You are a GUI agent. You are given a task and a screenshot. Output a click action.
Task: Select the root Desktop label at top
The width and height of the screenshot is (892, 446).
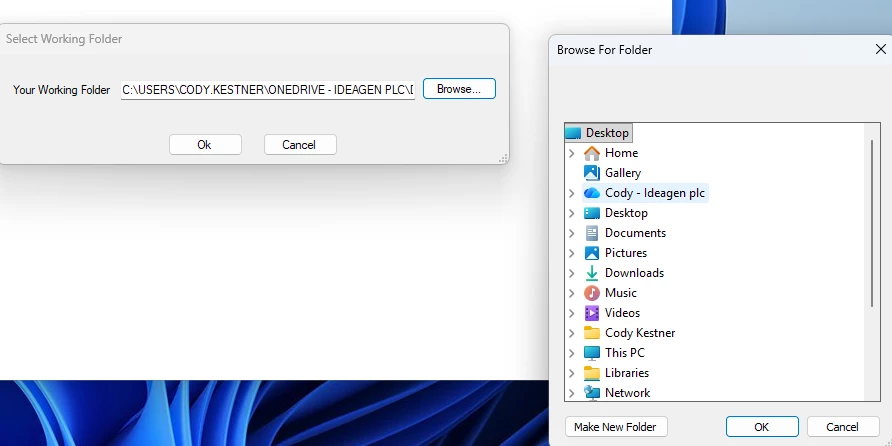[607, 133]
